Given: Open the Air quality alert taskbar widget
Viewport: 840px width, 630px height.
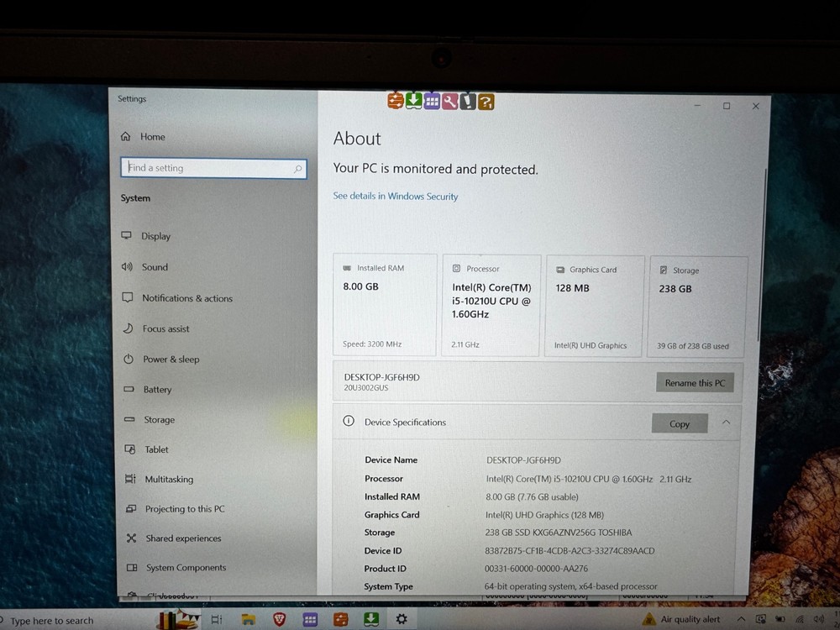Looking at the screenshot, I should [x=682, y=620].
